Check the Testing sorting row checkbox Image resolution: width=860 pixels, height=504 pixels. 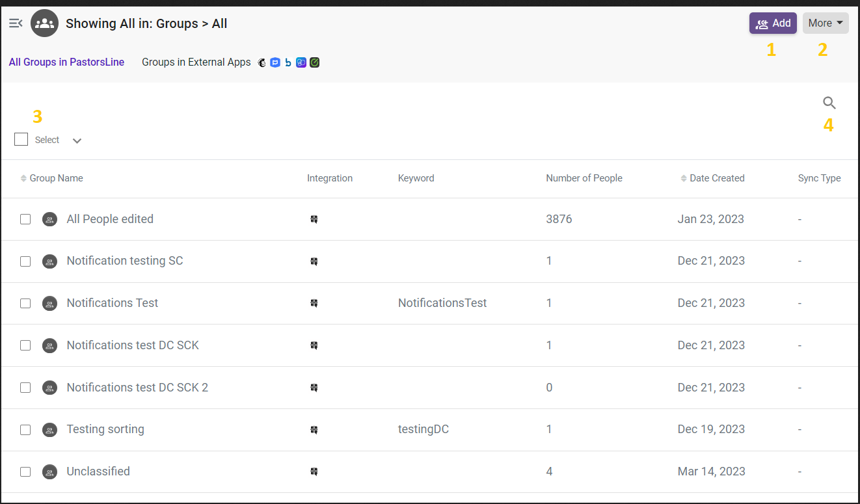(25, 430)
